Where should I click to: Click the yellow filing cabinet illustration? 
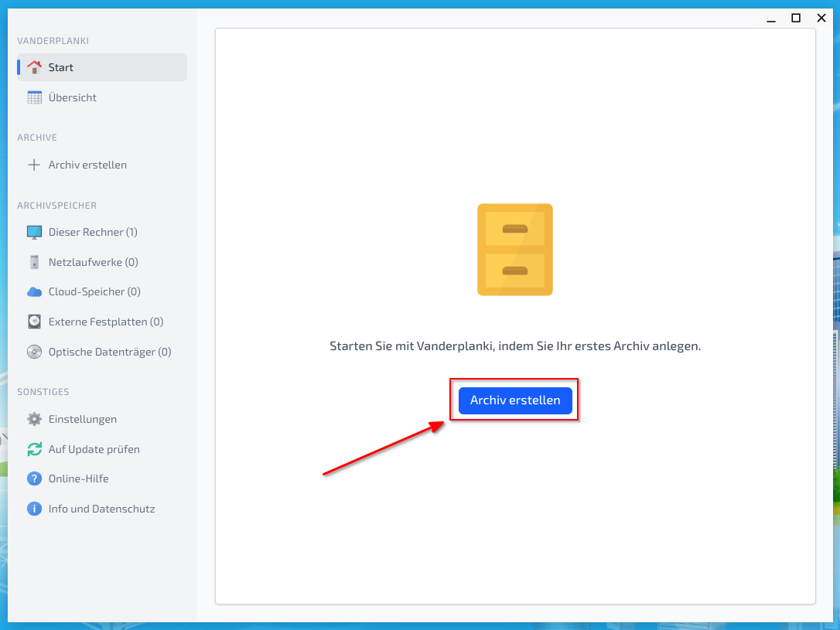click(515, 250)
